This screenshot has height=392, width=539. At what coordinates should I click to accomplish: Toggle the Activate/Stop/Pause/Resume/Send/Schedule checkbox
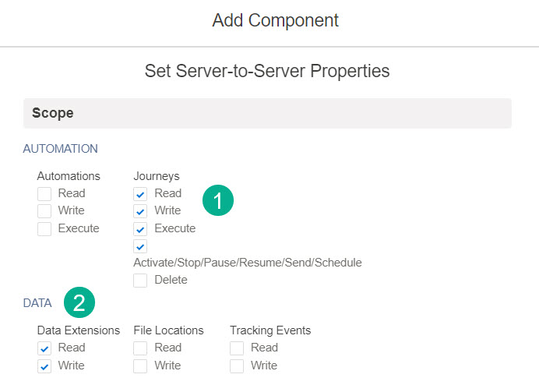click(x=140, y=247)
